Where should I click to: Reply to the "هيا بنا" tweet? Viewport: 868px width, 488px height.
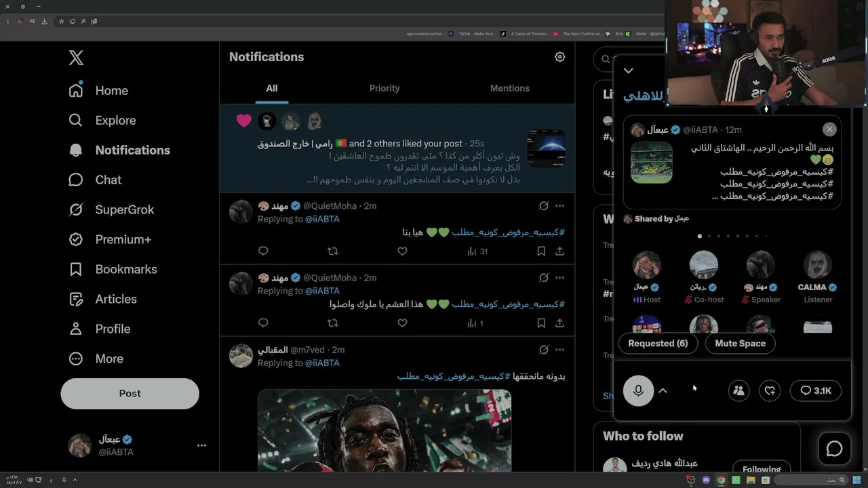[x=263, y=251]
